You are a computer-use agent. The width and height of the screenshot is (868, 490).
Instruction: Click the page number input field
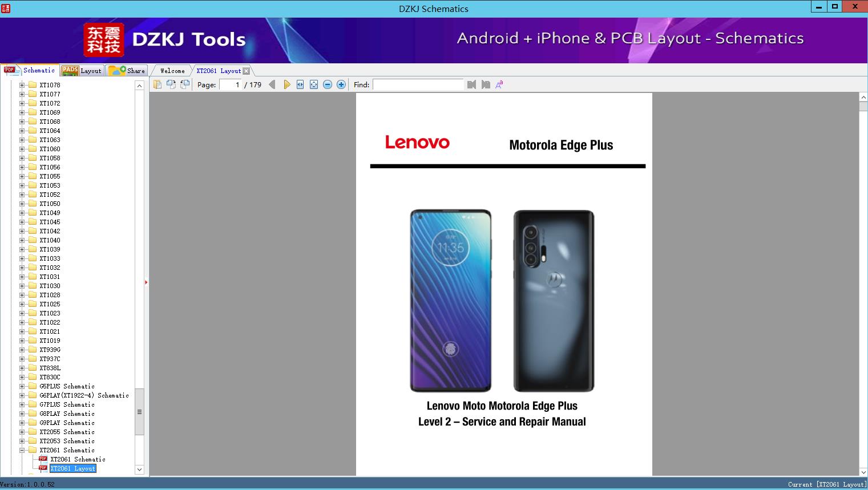(x=231, y=84)
